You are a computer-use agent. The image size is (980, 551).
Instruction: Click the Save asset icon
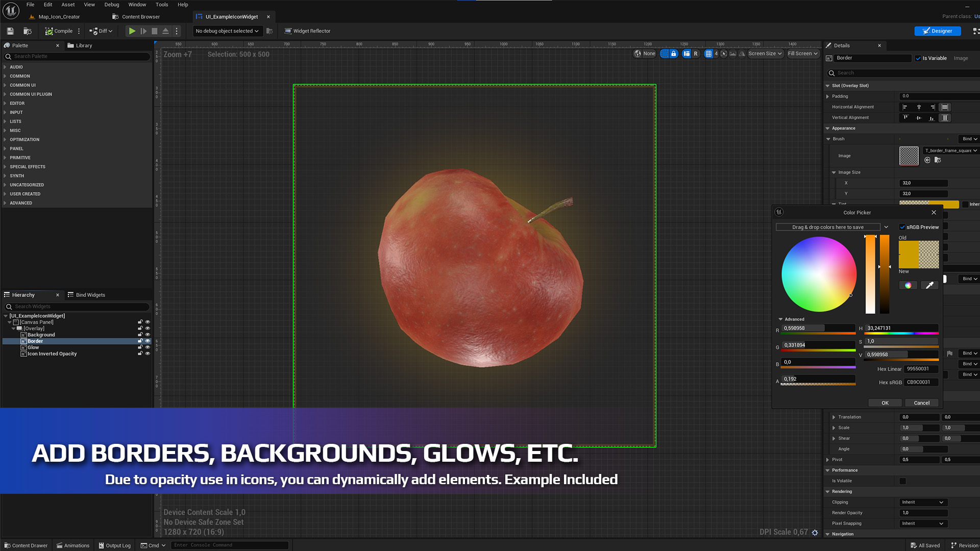click(10, 31)
